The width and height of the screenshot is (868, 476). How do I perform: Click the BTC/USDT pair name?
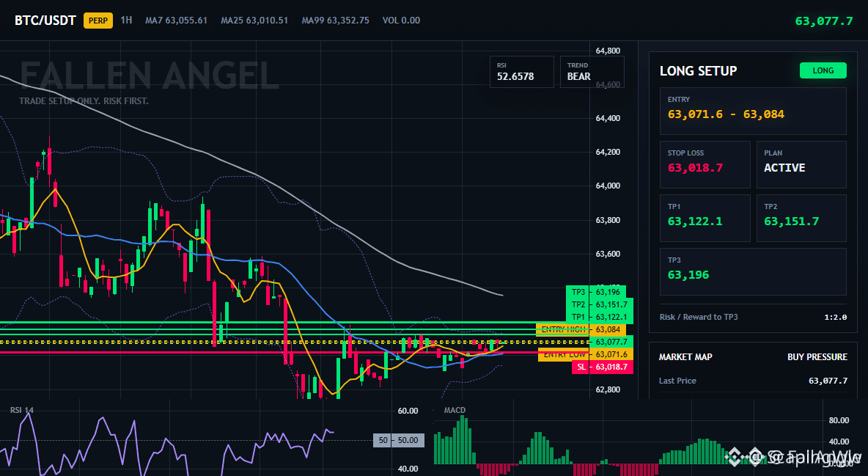tap(45, 21)
